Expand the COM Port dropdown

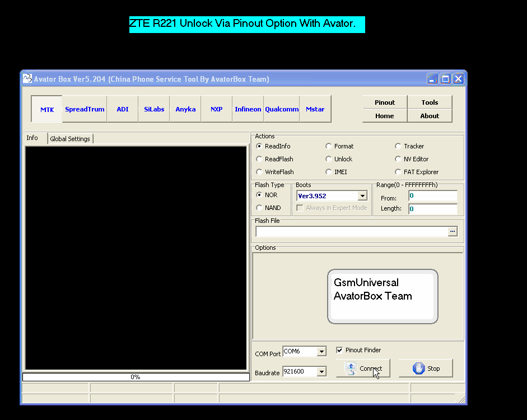tap(321, 352)
